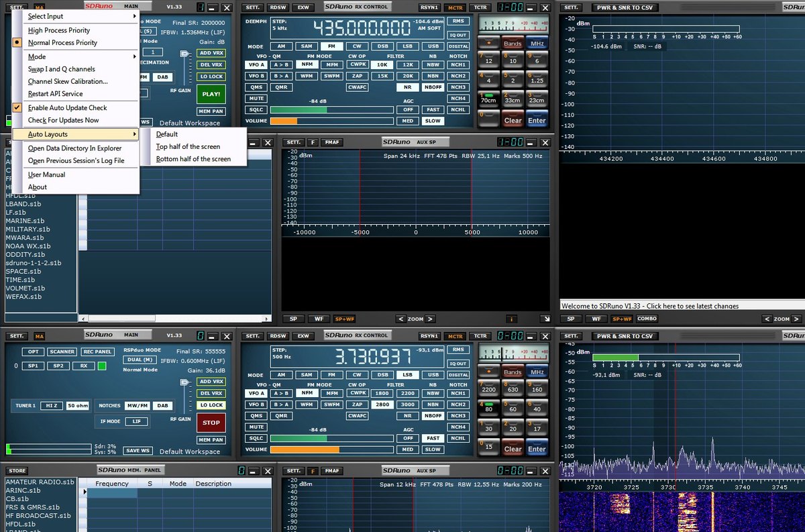Open the REC PANEL
Viewport: 805px width, 532px height.
point(97,352)
